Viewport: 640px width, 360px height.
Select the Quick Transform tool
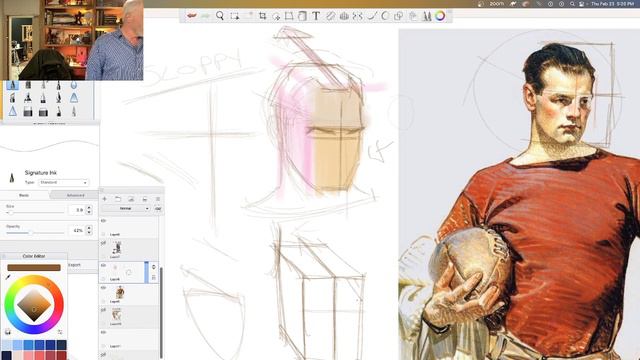coord(276,16)
